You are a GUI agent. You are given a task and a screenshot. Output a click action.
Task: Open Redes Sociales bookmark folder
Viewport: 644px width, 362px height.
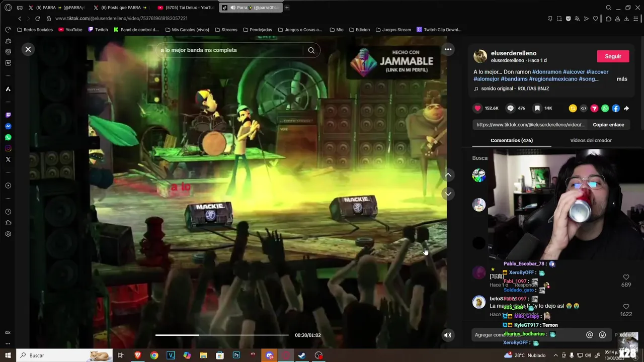[x=35, y=30]
